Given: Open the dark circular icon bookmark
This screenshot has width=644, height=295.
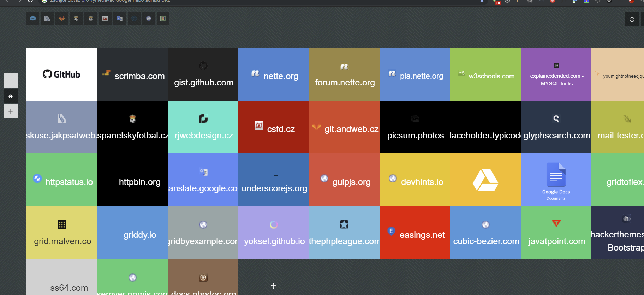Looking at the screenshot, I should click(x=134, y=18).
